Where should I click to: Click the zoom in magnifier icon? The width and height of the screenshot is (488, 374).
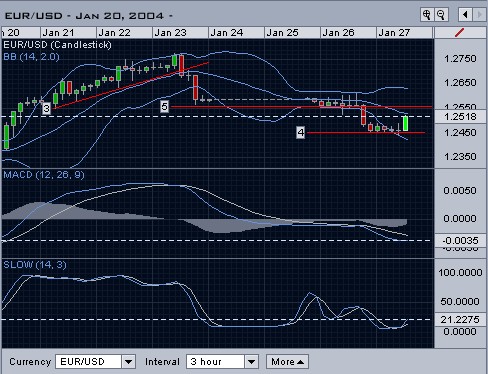coord(427,15)
